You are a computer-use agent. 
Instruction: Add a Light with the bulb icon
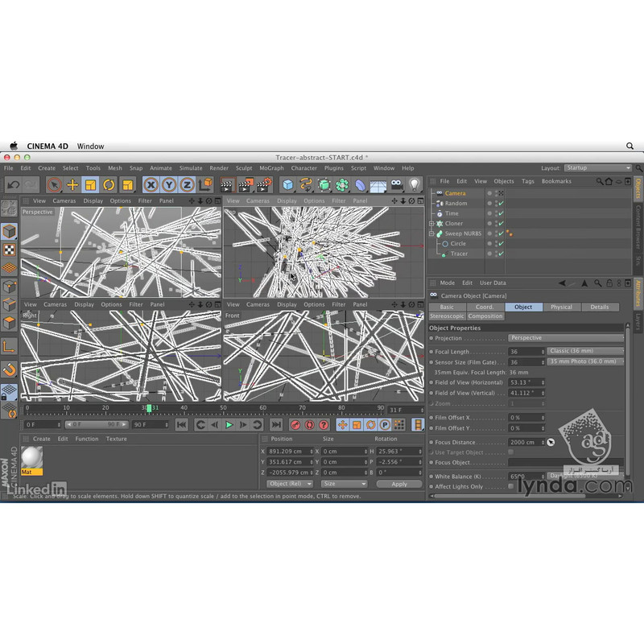tap(415, 185)
